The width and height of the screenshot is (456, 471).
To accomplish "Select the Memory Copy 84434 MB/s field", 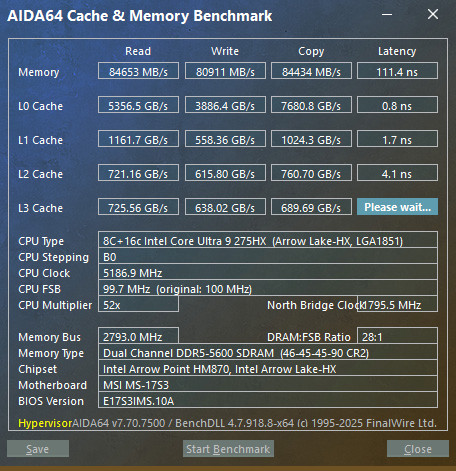I will tap(311, 71).
